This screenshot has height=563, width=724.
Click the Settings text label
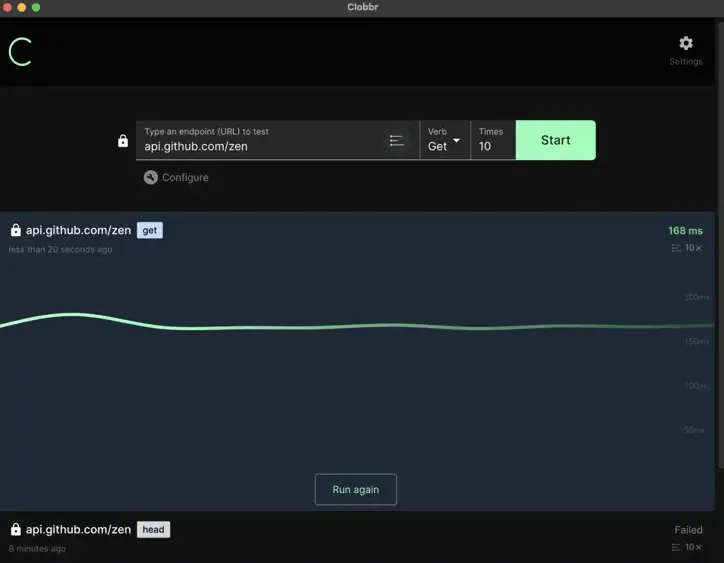(686, 61)
